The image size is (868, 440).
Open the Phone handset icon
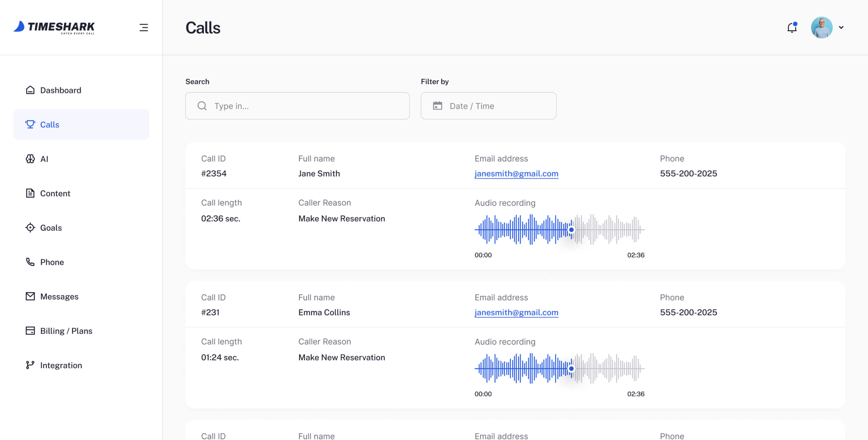pyautogui.click(x=30, y=262)
